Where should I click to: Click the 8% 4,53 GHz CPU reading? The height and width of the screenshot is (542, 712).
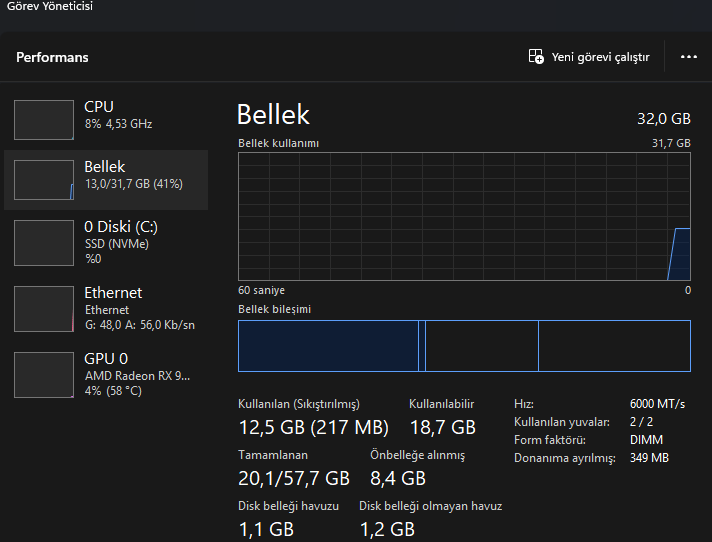pyautogui.click(x=118, y=124)
